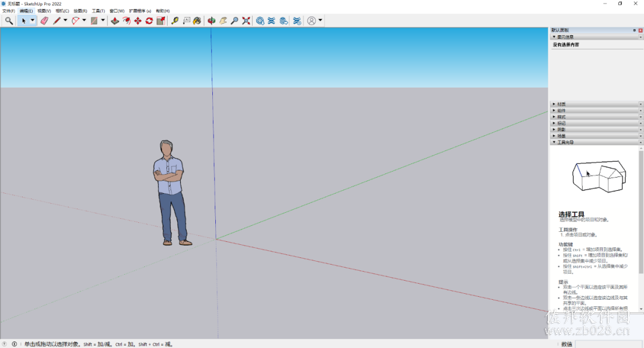644x348 pixels.
Task: Open the 扩展程序 menu
Action: (x=140, y=11)
